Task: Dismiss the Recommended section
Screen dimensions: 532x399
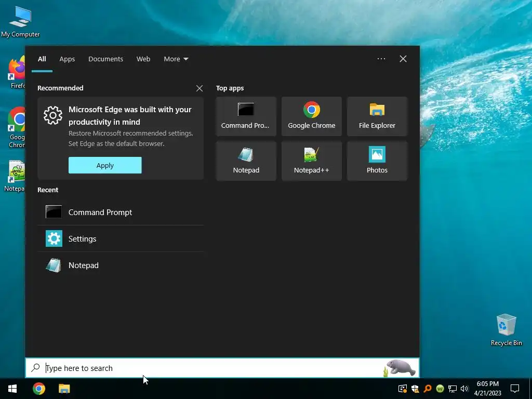Action: pos(199,88)
